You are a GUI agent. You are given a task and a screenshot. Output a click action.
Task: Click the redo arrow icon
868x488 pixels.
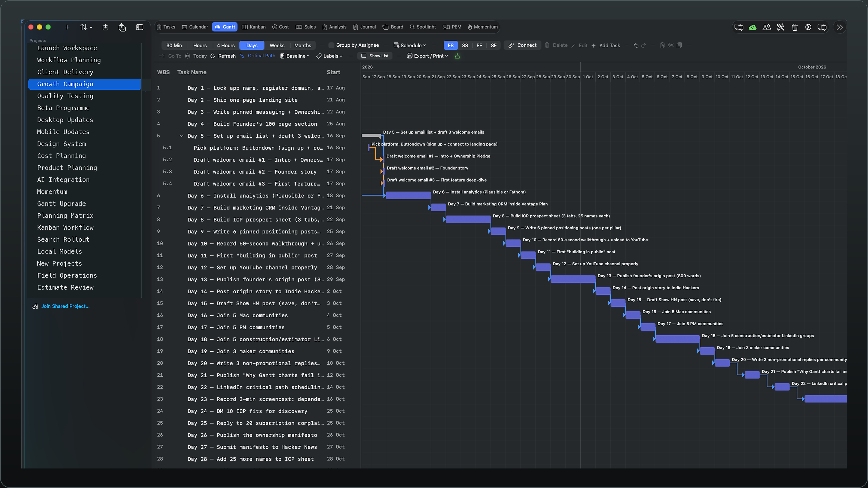click(644, 46)
